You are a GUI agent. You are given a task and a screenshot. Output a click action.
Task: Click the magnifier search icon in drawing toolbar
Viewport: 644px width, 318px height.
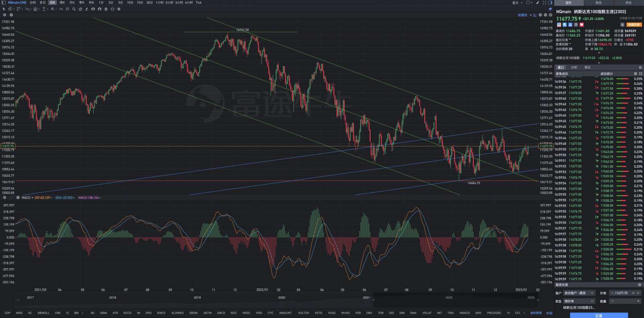point(74,9)
